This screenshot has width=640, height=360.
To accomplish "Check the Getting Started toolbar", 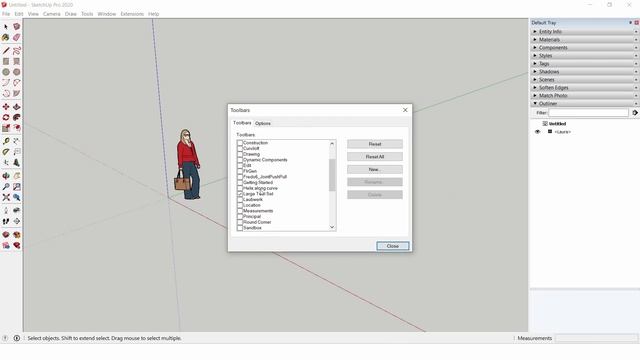I will coord(240,182).
